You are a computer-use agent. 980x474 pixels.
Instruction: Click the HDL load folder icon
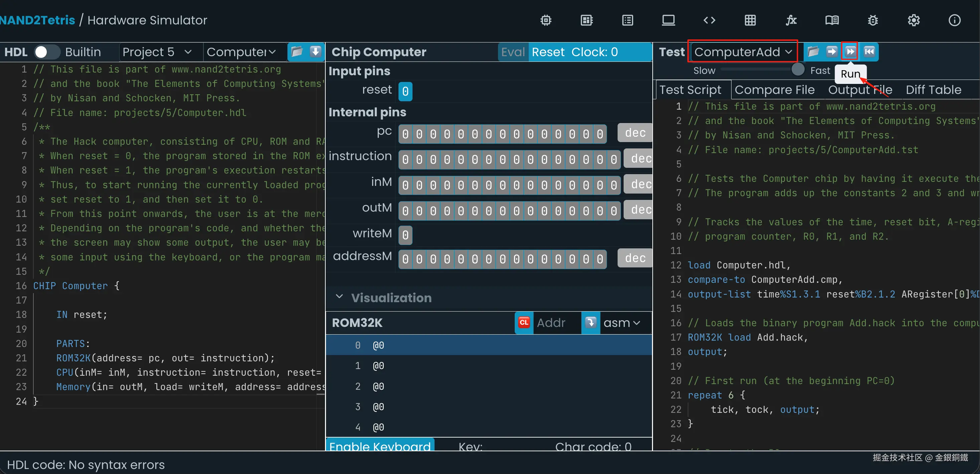click(x=297, y=51)
